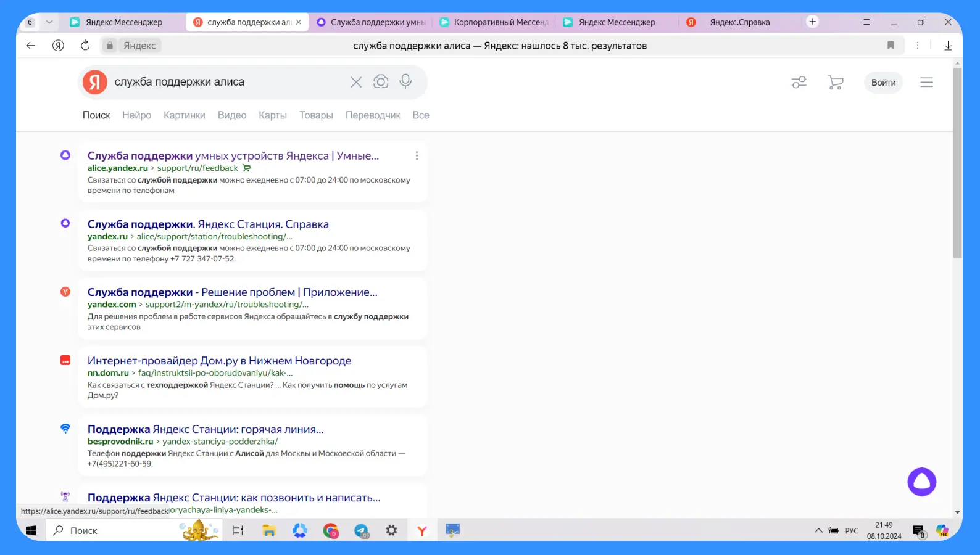Click the lock site-security icon

click(109, 46)
